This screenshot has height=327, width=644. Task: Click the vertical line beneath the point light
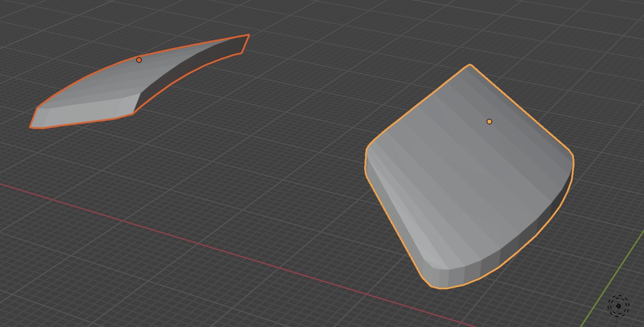point(618,321)
